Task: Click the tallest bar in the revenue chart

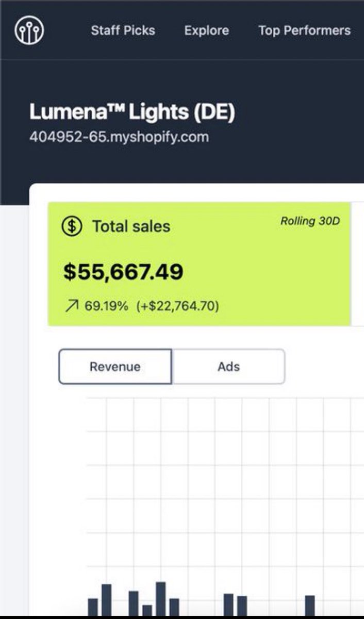Action: point(160,599)
